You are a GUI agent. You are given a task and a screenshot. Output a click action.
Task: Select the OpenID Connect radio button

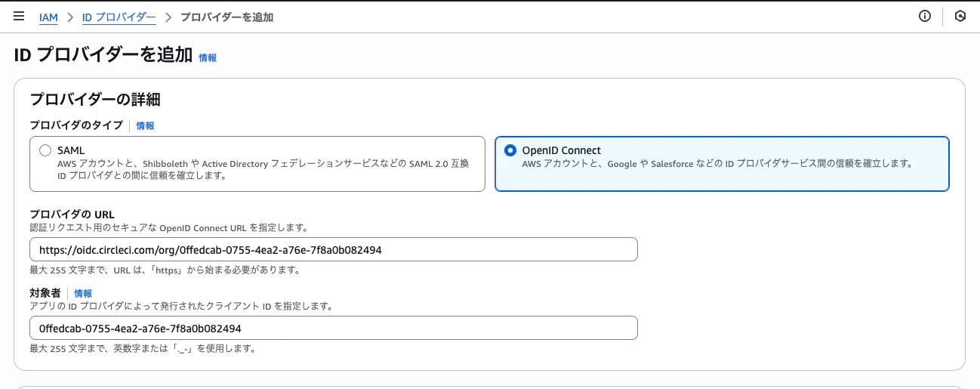coord(510,150)
